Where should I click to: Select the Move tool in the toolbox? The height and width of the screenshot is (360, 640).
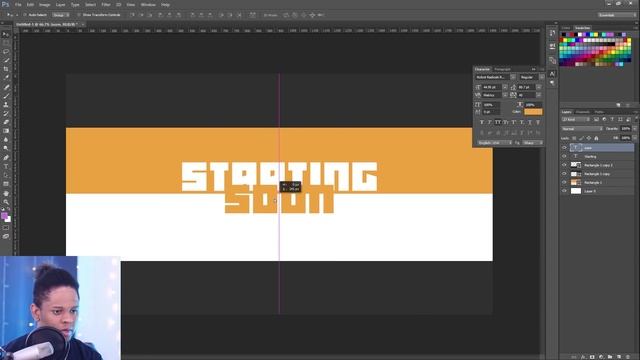[x=6, y=34]
